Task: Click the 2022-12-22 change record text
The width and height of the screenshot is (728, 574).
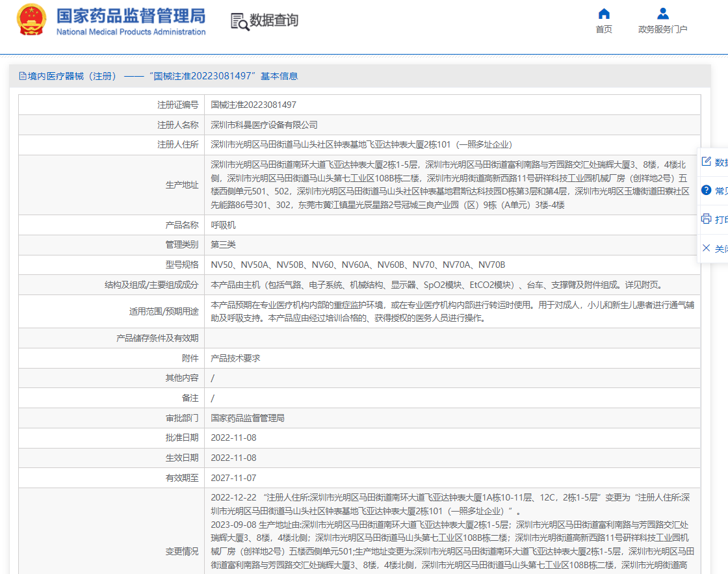Action: [x=450, y=504]
